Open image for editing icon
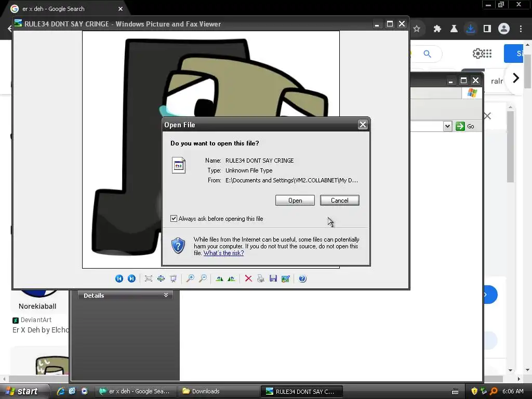This screenshot has width=532, height=399. (x=286, y=278)
